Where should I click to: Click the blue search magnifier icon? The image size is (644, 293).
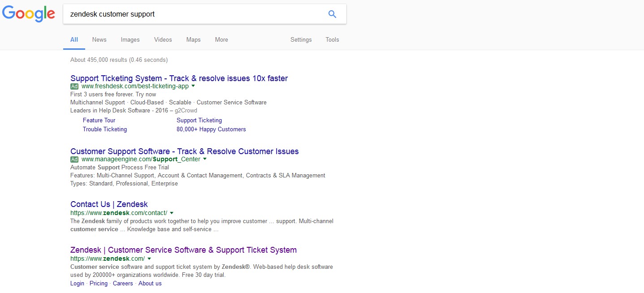pyautogui.click(x=332, y=14)
